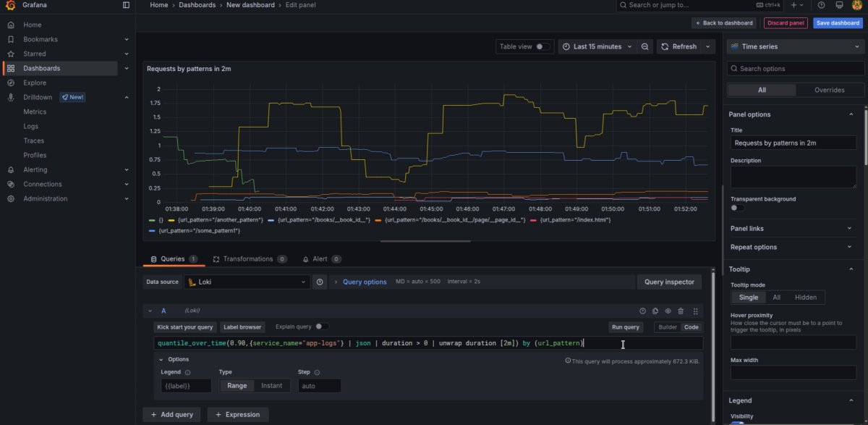The image size is (868, 425).
Task: Open the Time series visualization dropdown
Action: click(x=796, y=46)
